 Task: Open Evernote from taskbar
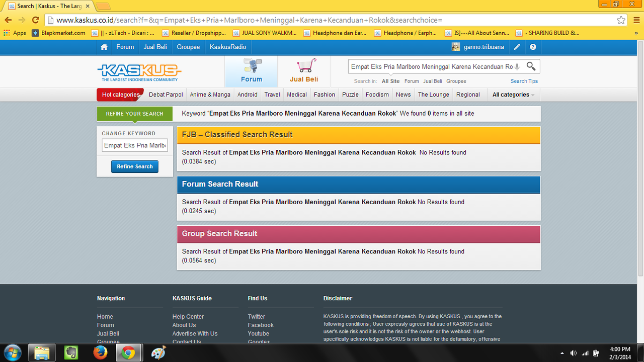click(x=71, y=353)
